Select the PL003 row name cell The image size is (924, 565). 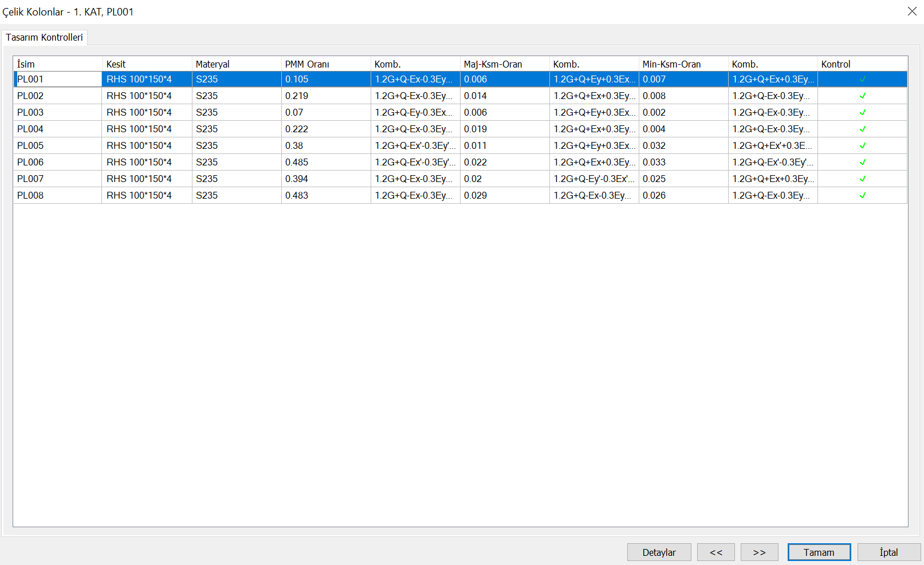coord(30,112)
